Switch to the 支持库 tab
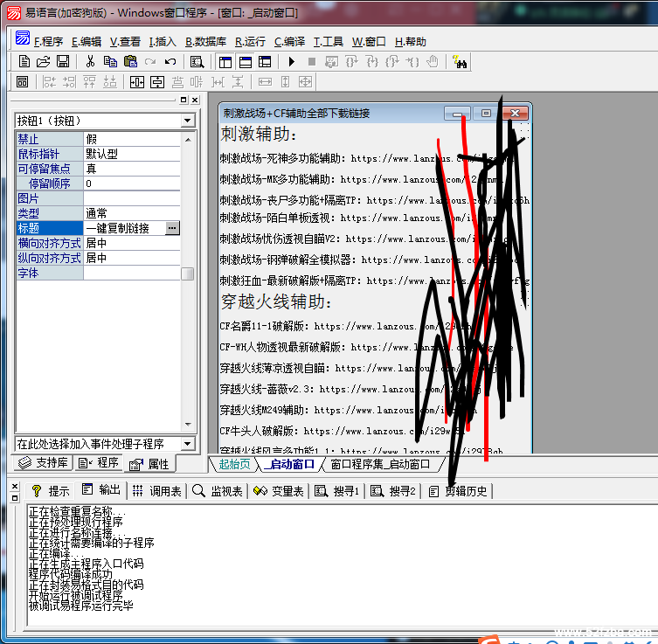Viewport: 658px width, 644px height. tap(43, 463)
